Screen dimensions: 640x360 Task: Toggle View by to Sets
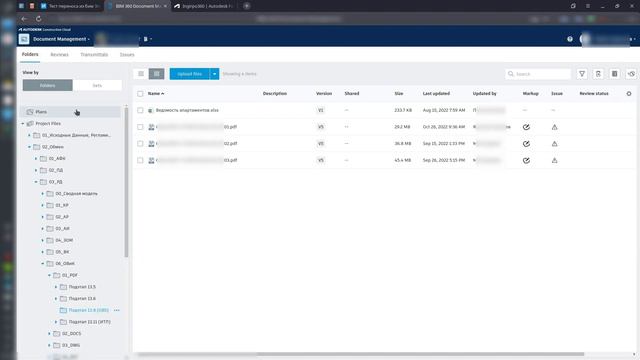(97, 85)
